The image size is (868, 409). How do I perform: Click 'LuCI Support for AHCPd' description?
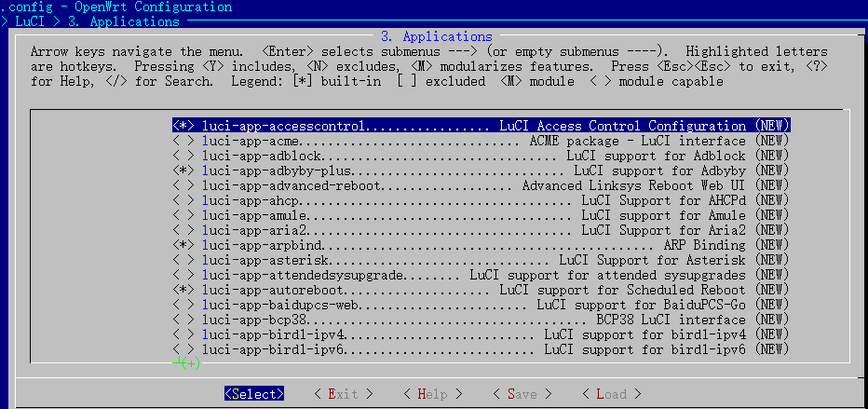pyautogui.click(x=664, y=200)
